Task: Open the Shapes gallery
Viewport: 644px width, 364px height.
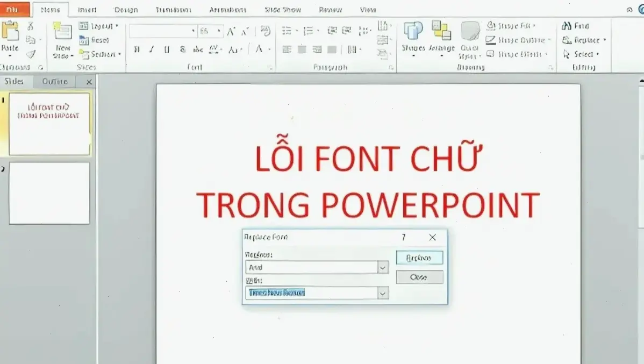Action: click(413, 39)
